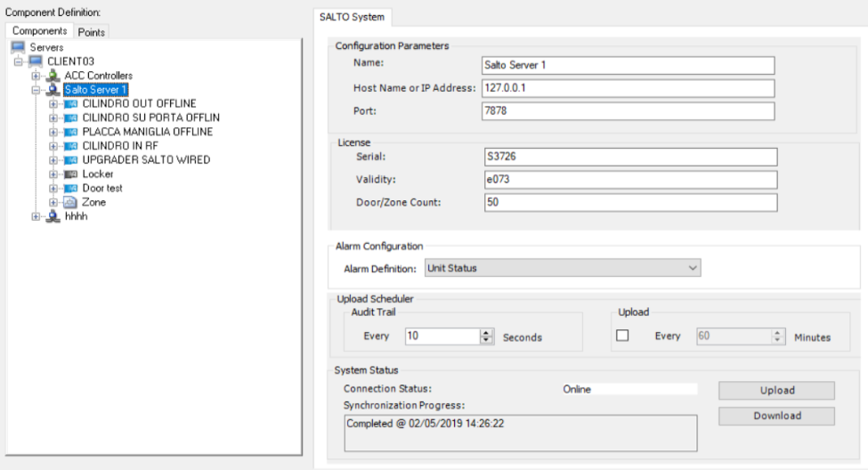Select Door test in the tree
Image resolution: width=868 pixels, height=470 pixels.
click(101, 188)
